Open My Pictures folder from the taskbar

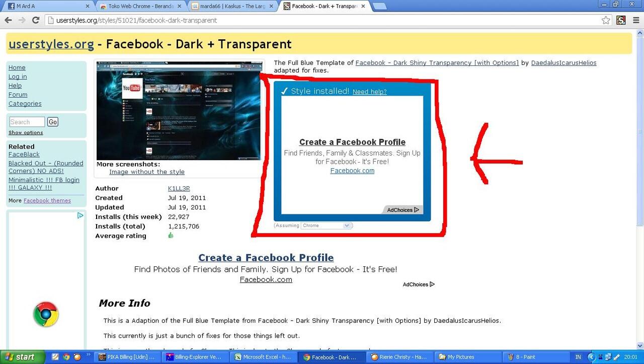[468, 357]
